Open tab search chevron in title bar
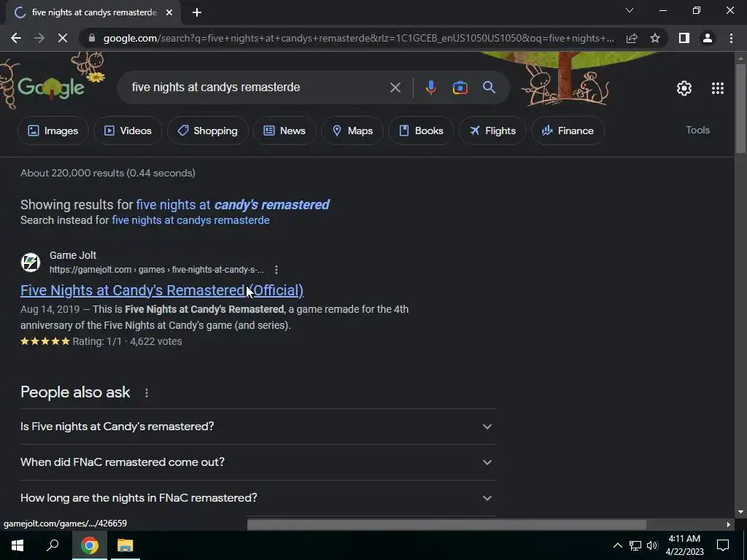This screenshot has width=747, height=560. point(630,10)
